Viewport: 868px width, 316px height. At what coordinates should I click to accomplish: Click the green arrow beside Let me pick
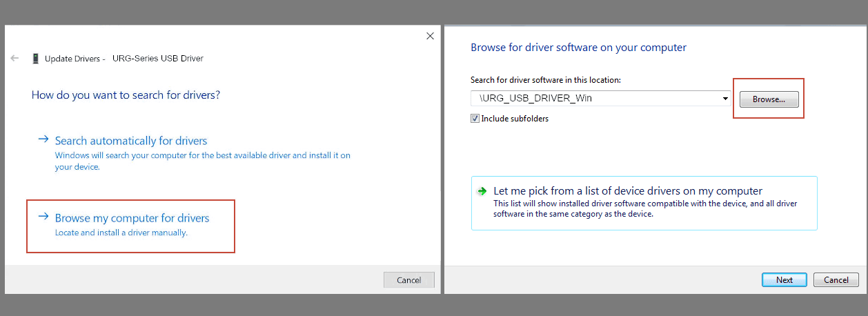point(483,191)
